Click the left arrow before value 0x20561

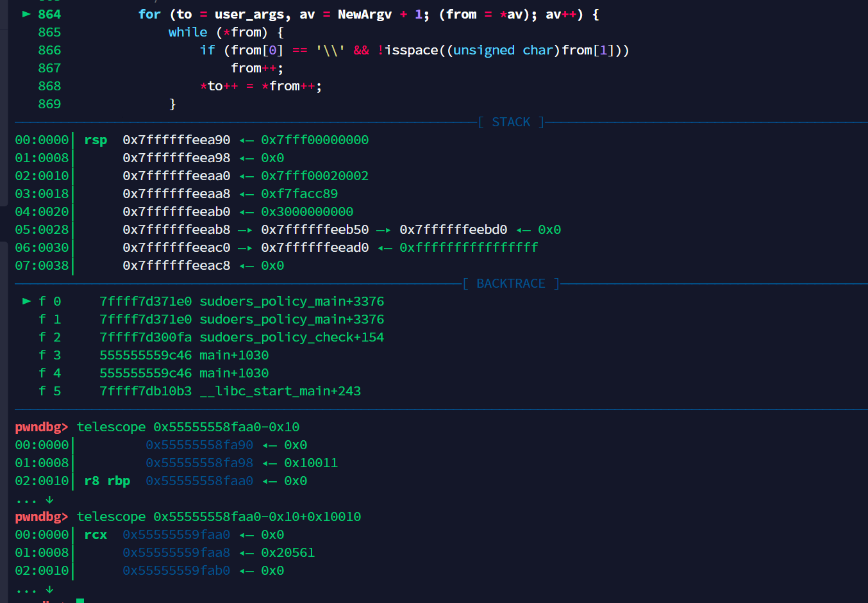coord(247,552)
